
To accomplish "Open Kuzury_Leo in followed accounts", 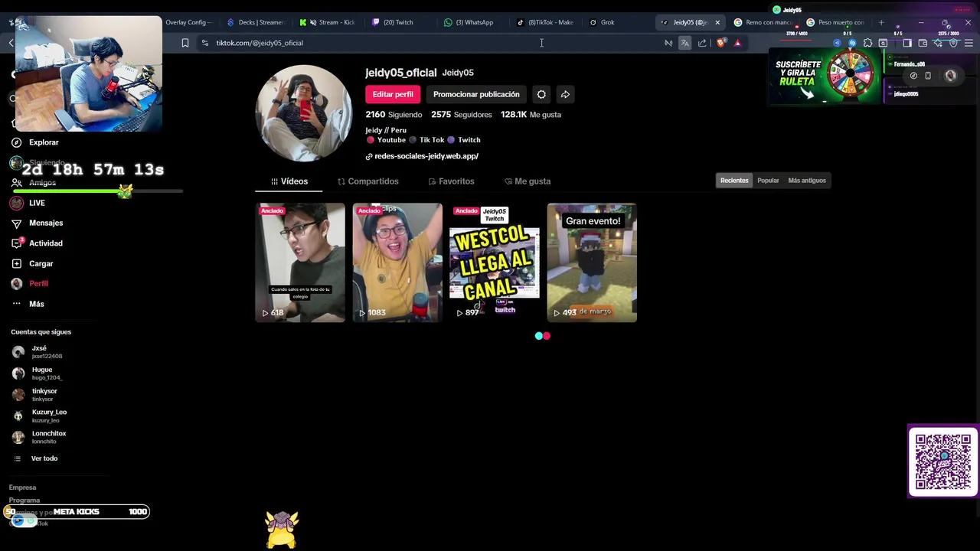I will pyautogui.click(x=39, y=416).
